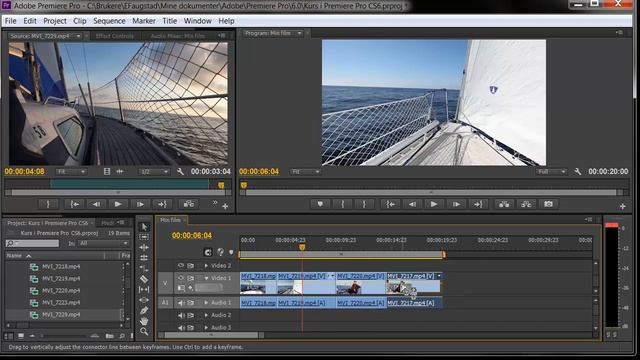Step back one frame in Source monitor
Image resolution: width=640 pixels, height=360 pixels.
tap(96, 204)
